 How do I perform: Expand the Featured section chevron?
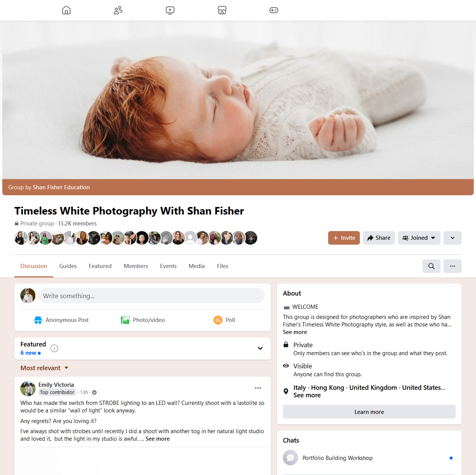(260, 348)
